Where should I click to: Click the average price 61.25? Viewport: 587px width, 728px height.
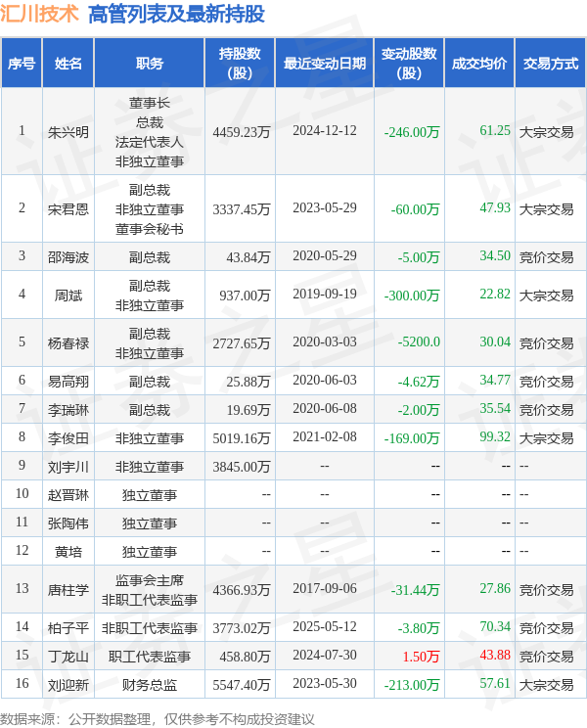[495, 130]
